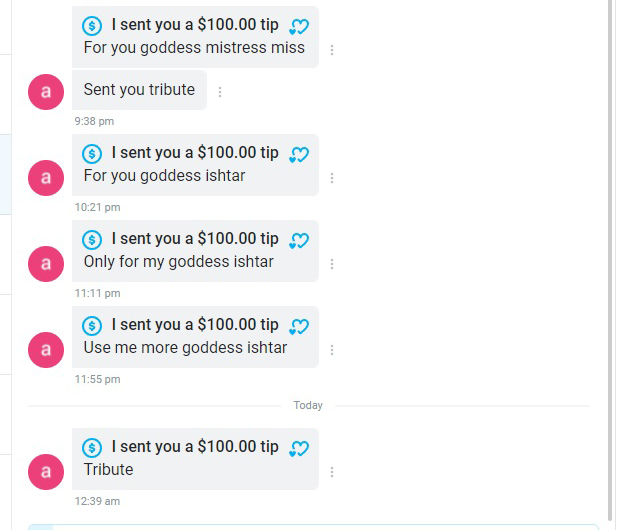The image size is (634, 530).
Task: Like the 'Use me more goddess ishtar' tip
Action: (x=299, y=327)
